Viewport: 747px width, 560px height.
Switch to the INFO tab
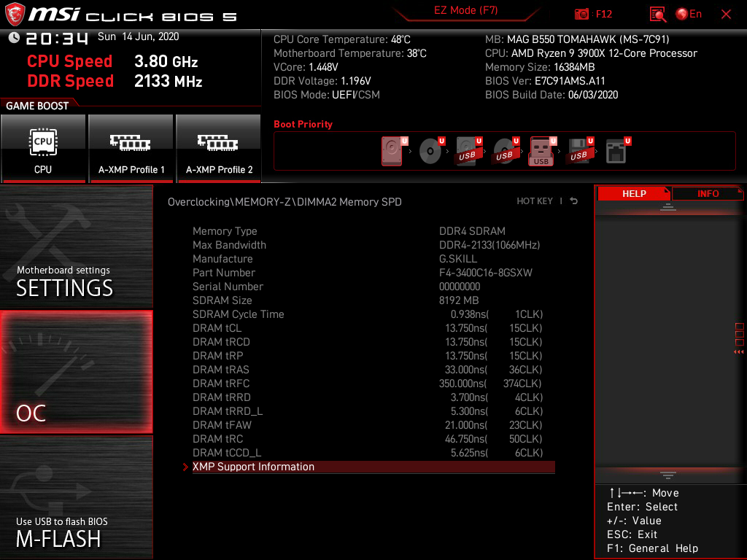pyautogui.click(x=708, y=193)
